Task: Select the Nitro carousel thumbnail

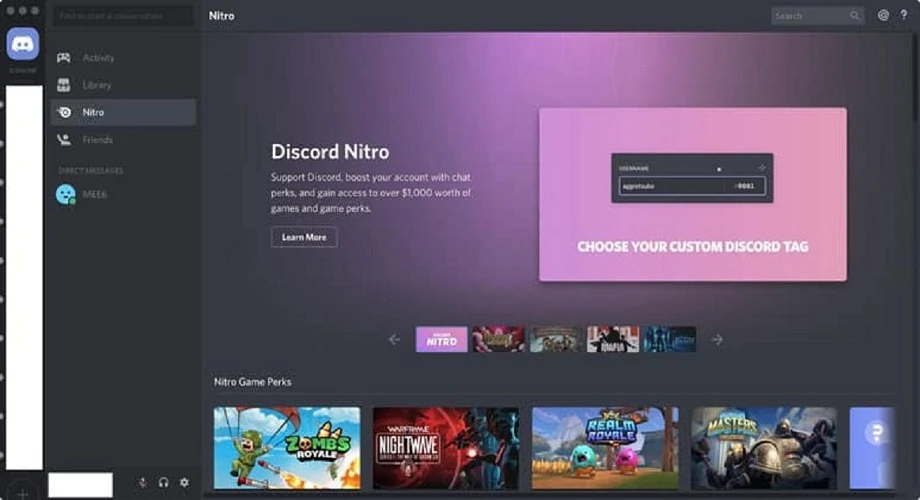Action: (x=441, y=340)
